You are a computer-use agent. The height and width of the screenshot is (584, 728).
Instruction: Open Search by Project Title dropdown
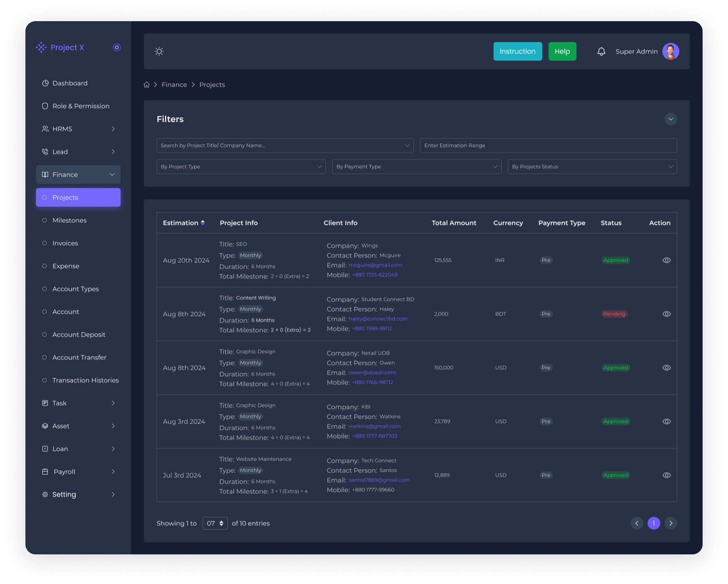point(285,146)
